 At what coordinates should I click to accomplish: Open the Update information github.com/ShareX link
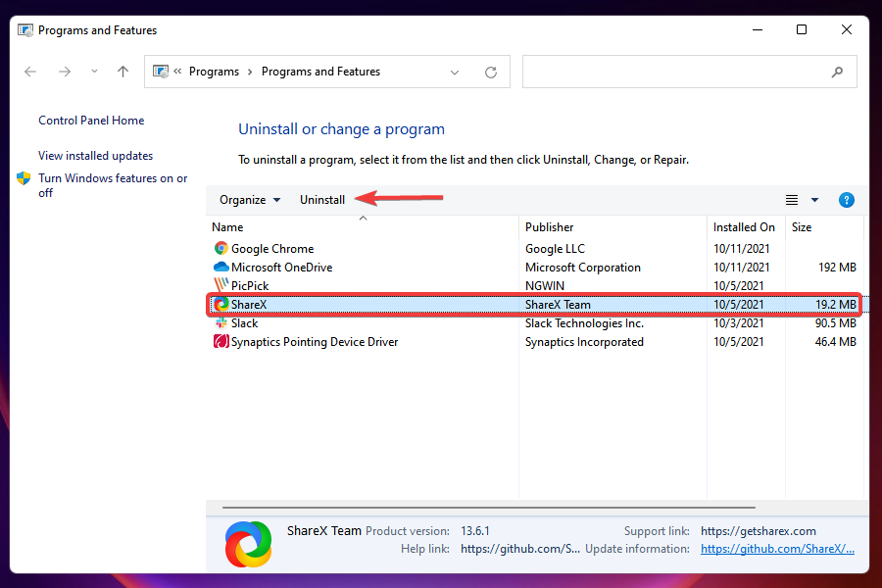[x=777, y=549]
